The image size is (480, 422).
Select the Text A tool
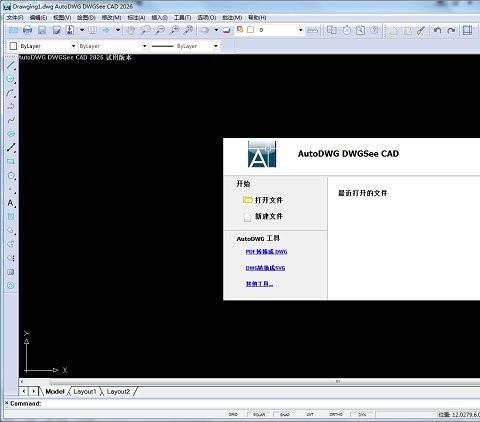pyautogui.click(x=11, y=203)
